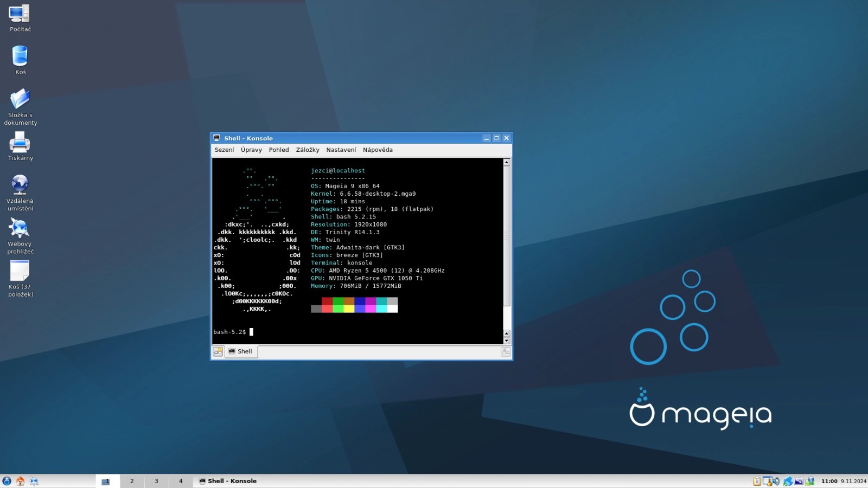Click the 11:00 clock in the panel

[x=829, y=481]
